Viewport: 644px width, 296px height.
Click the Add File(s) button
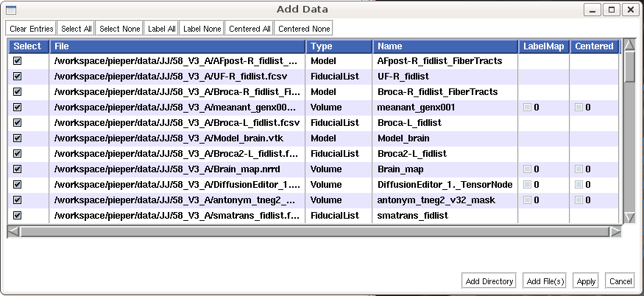pos(545,281)
